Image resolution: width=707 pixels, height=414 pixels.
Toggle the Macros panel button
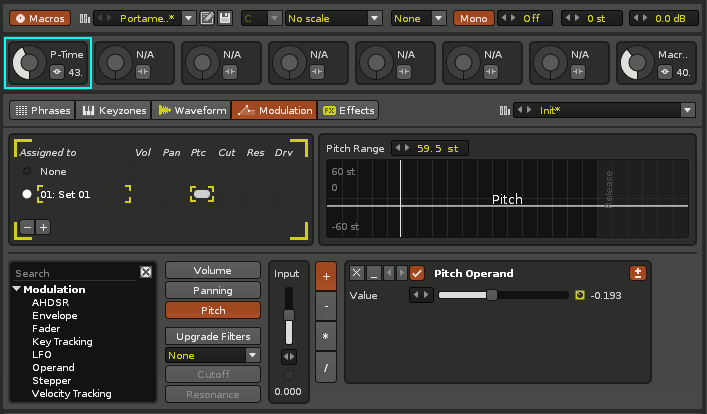40,18
